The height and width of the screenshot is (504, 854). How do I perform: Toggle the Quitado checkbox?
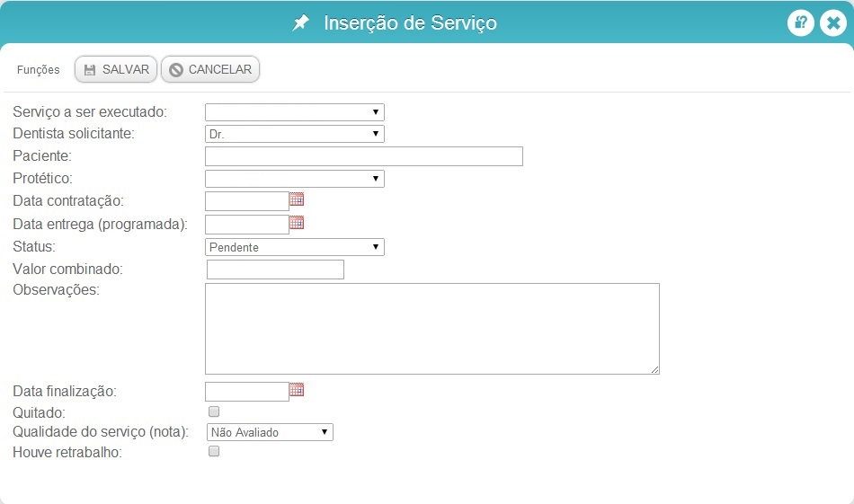[214, 411]
